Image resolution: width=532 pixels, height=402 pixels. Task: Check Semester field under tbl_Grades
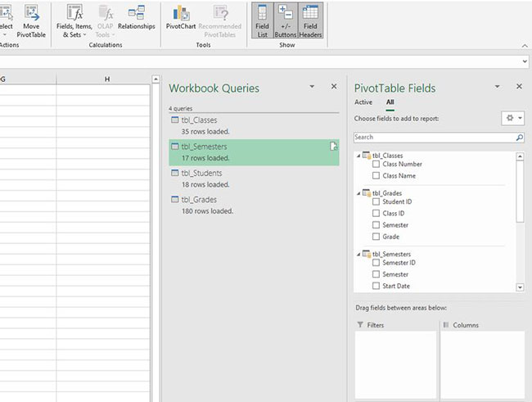(x=376, y=225)
